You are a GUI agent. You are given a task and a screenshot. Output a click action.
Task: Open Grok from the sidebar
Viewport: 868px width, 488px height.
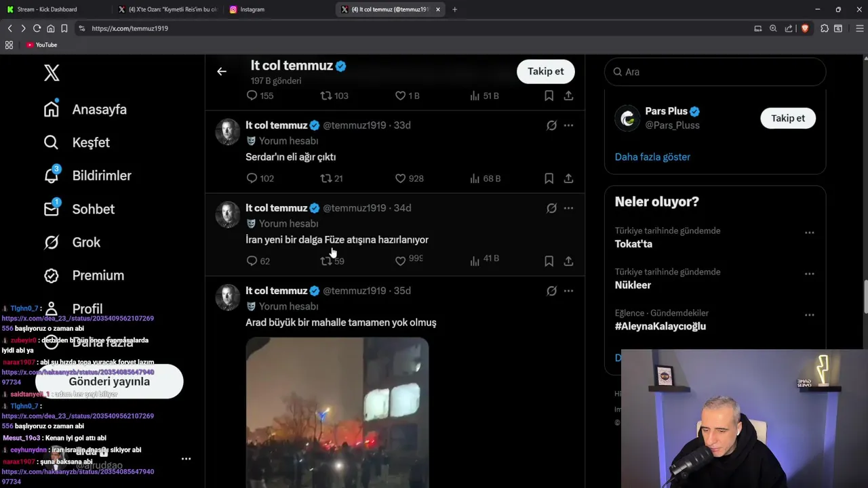pyautogui.click(x=72, y=242)
